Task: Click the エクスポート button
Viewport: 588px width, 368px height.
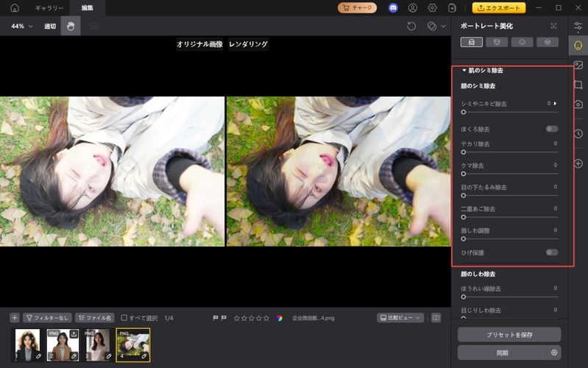Action: pos(499,7)
